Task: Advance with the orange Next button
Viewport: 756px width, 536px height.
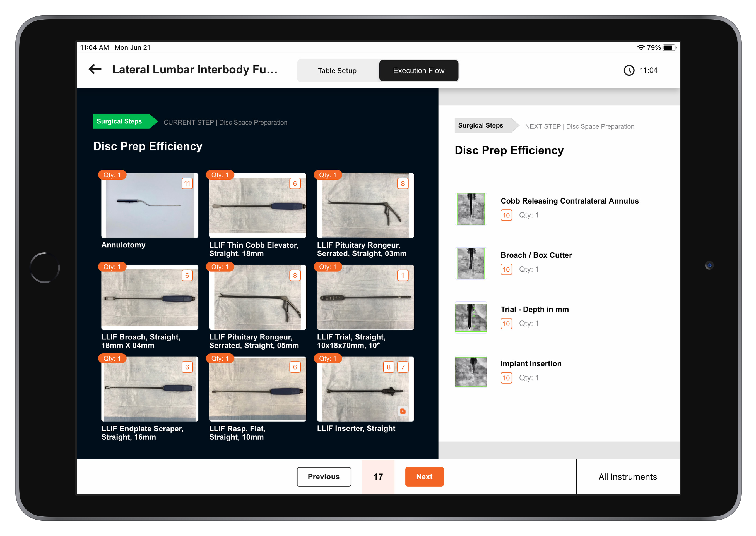Action: (x=424, y=477)
